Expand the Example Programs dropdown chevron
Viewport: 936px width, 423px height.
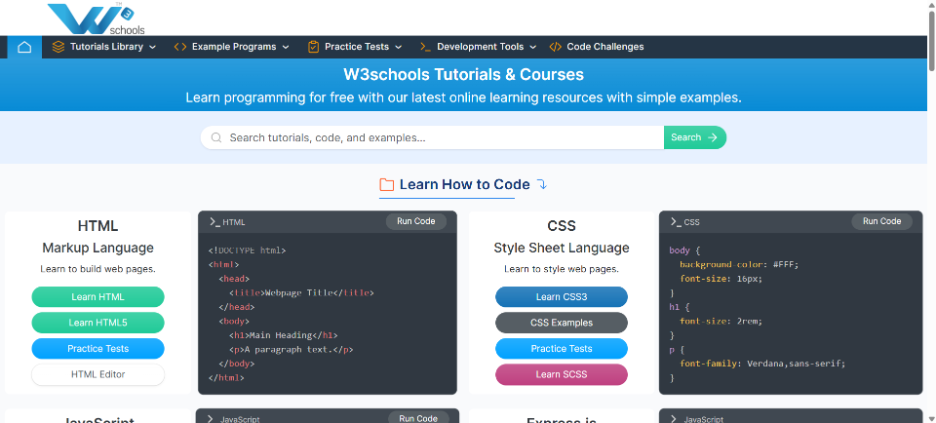286,47
